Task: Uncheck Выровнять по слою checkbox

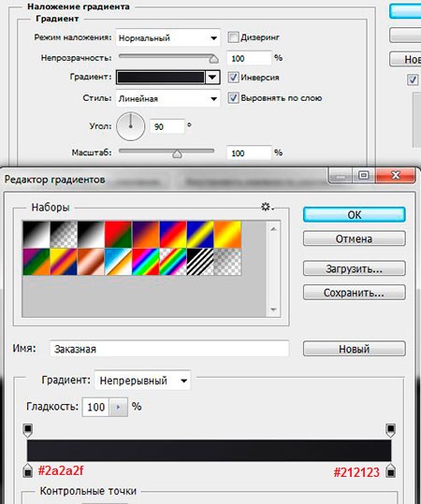Action: 233,97
